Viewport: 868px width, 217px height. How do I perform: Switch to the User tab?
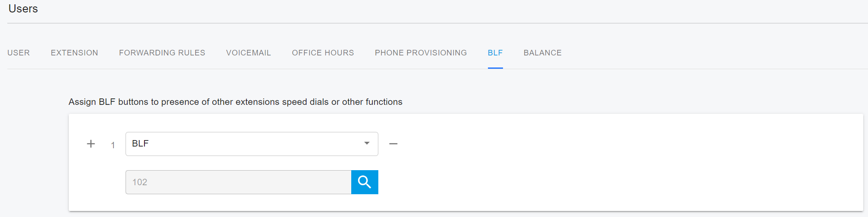point(18,53)
